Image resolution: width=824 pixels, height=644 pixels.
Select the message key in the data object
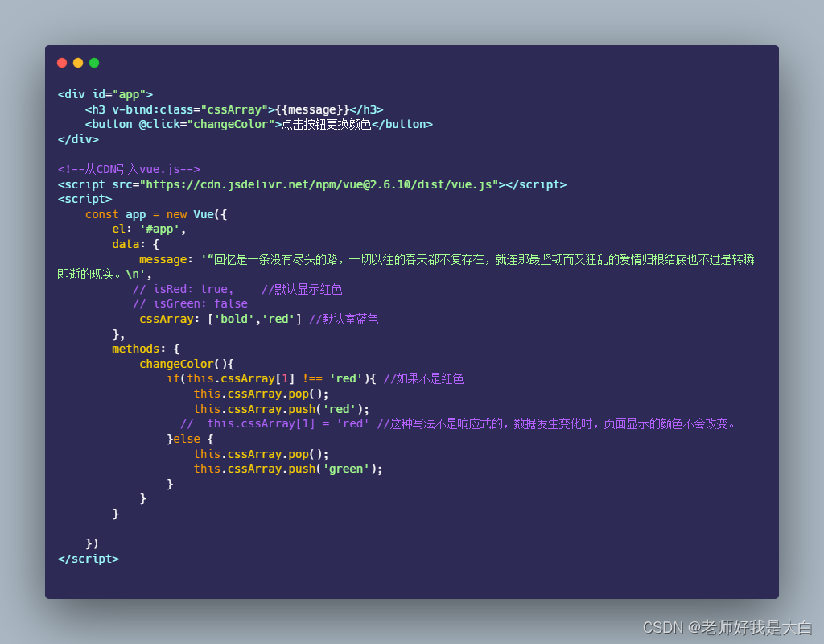point(163,260)
